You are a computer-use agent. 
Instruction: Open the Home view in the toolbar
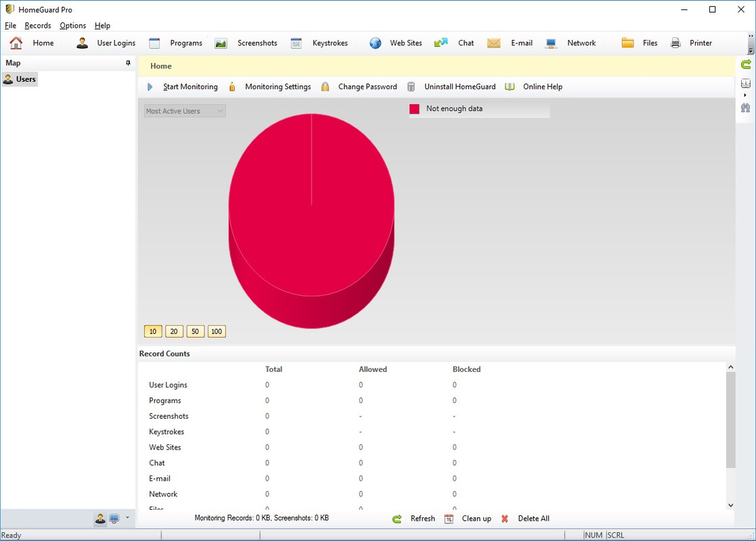tap(32, 43)
